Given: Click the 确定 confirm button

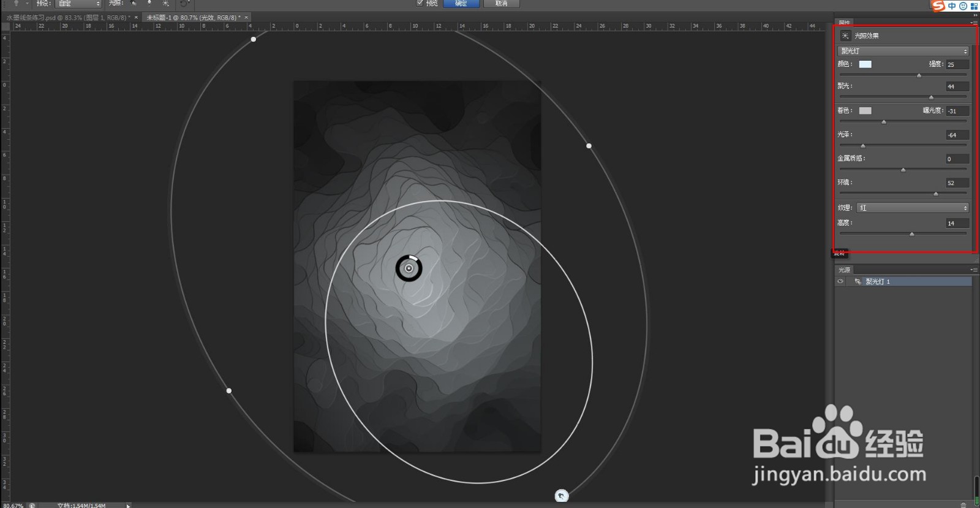Looking at the screenshot, I should pos(461,3).
